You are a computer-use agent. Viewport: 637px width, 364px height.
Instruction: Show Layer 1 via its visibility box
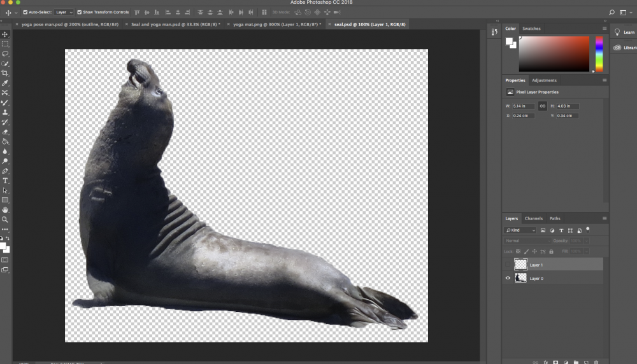click(508, 265)
